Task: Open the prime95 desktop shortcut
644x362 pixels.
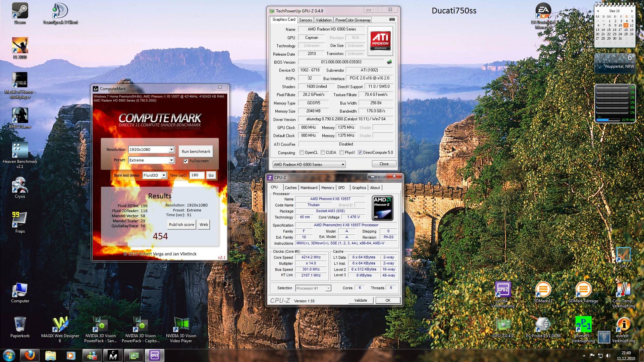Action: (x=583, y=324)
